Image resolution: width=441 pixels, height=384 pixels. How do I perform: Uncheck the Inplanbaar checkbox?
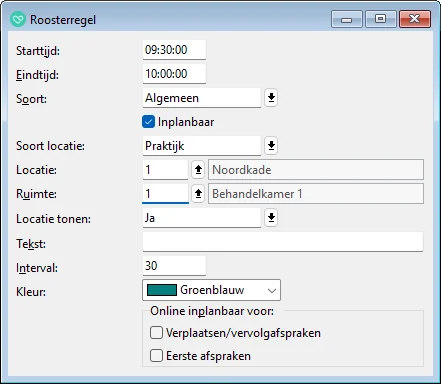coord(148,122)
